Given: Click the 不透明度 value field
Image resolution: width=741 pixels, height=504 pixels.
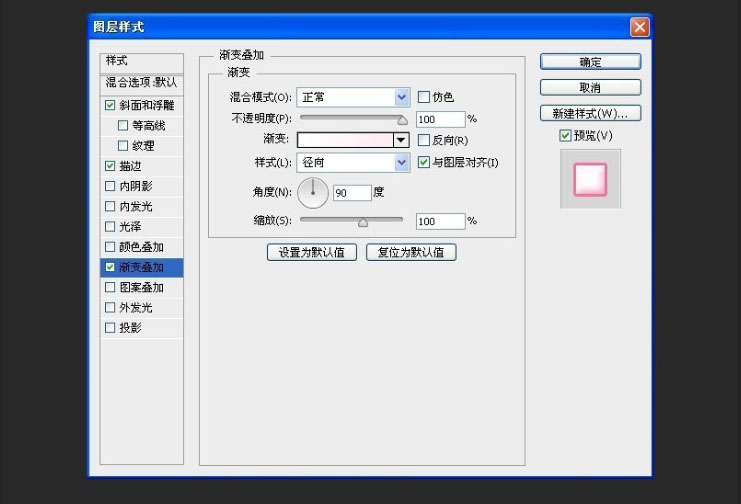Looking at the screenshot, I should tap(440, 120).
